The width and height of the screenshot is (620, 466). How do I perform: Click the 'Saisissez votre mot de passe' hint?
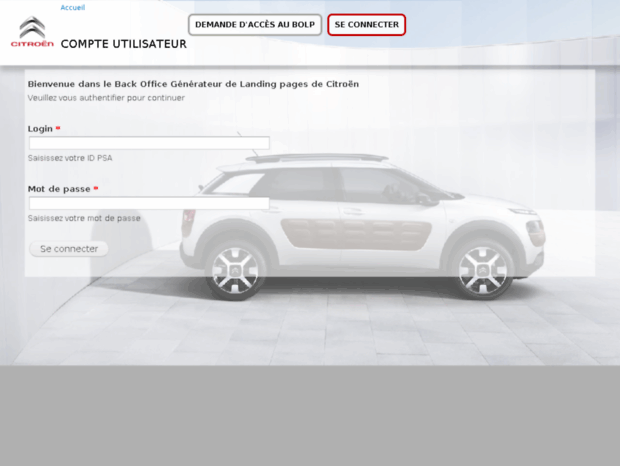pyautogui.click(x=84, y=218)
